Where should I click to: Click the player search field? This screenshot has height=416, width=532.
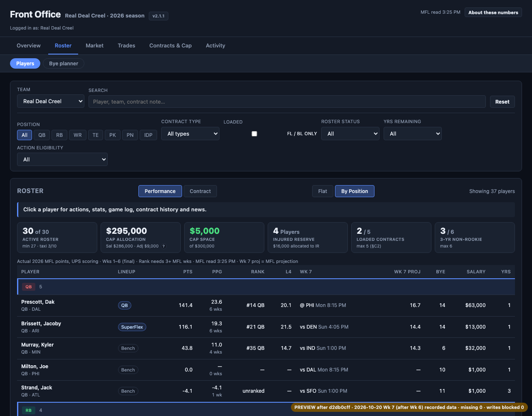(x=287, y=102)
